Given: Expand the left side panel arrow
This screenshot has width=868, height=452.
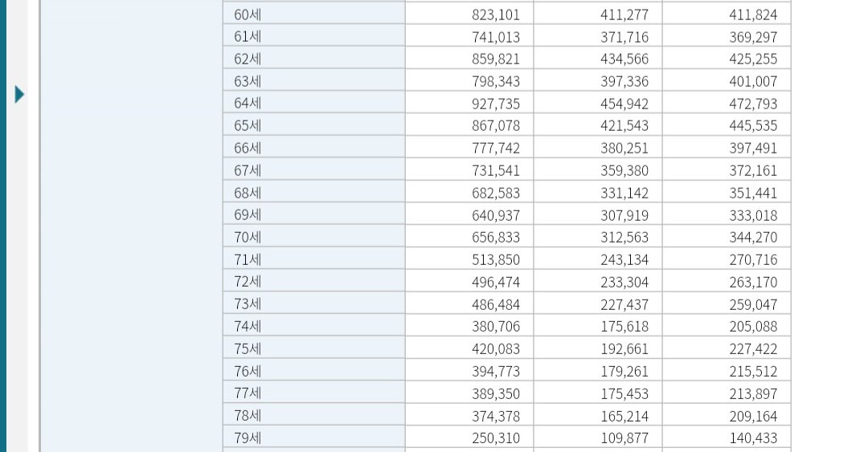Looking at the screenshot, I should 19,95.
